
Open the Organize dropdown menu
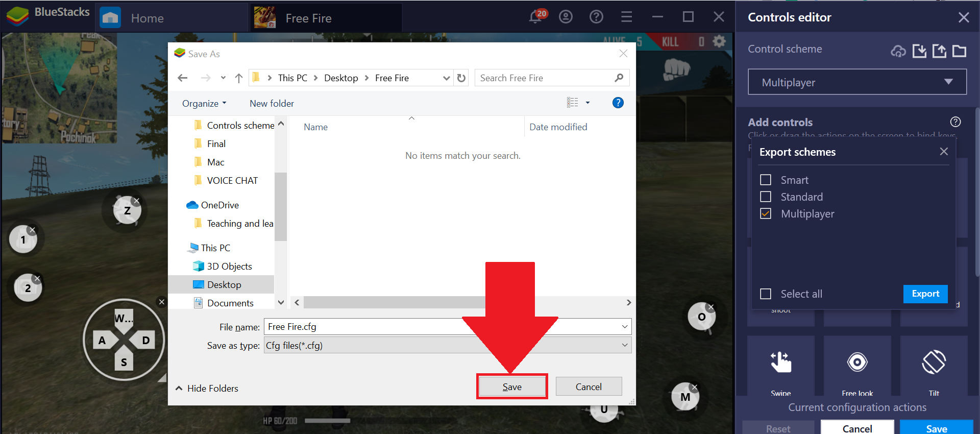(x=204, y=103)
